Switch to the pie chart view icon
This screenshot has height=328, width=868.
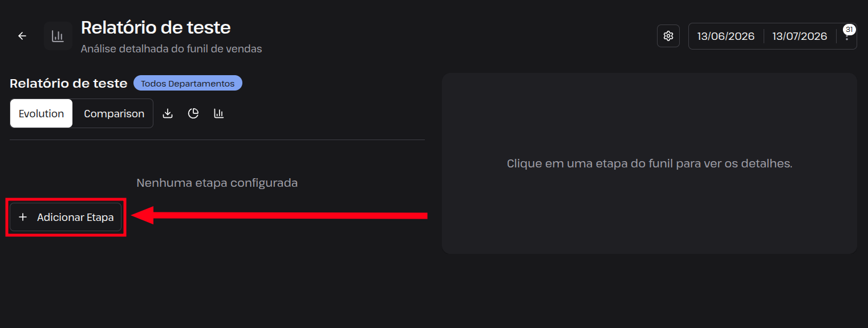point(193,113)
